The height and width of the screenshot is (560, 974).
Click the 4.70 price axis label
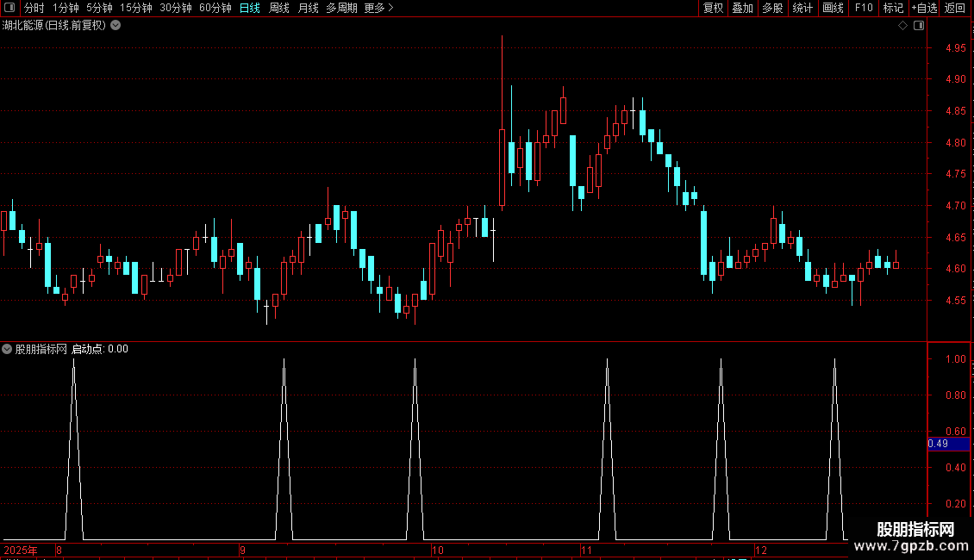[955, 206]
